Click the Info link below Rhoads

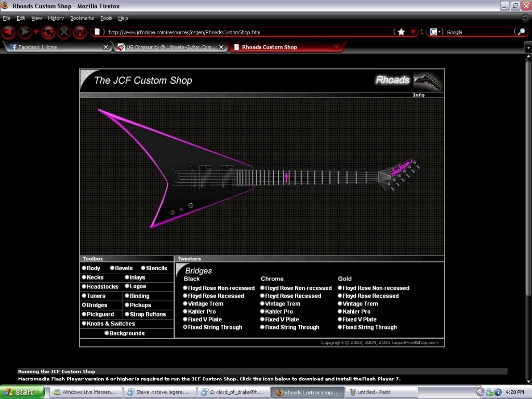click(418, 95)
